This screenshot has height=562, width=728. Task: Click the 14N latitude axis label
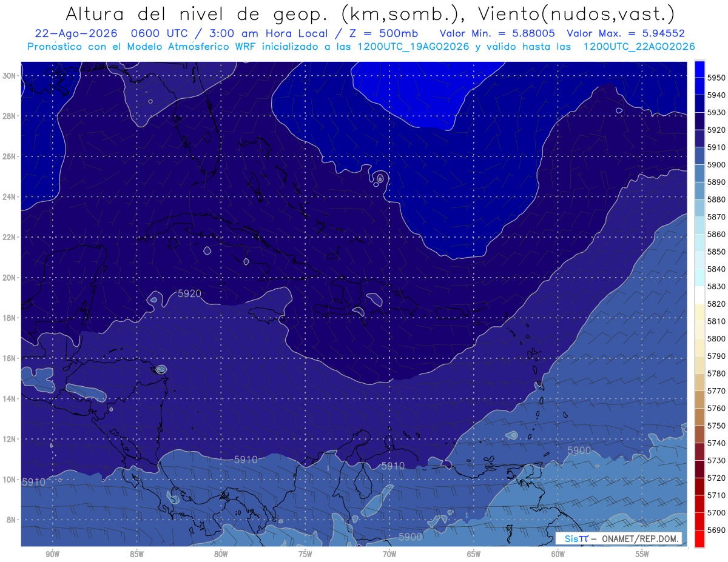point(8,398)
